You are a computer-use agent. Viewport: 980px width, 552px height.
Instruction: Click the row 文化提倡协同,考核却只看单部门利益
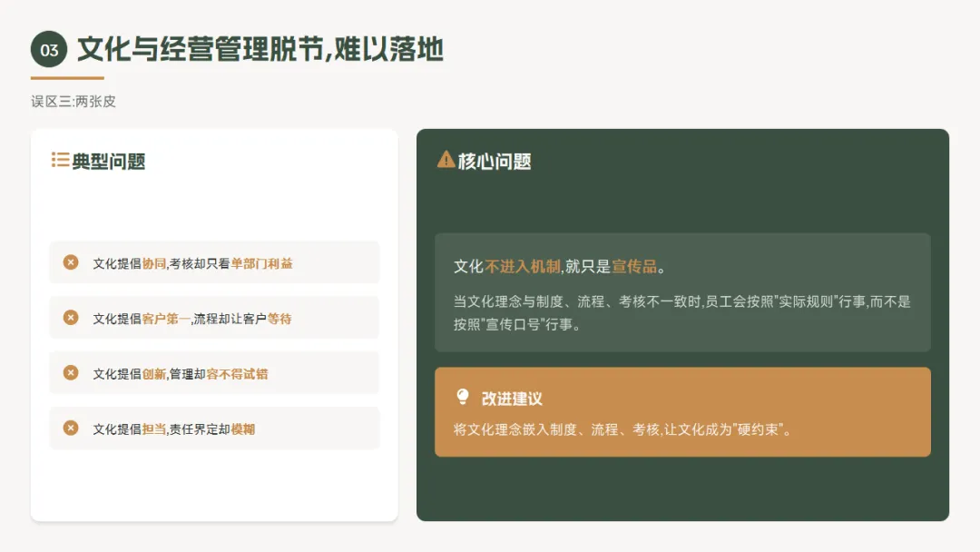coord(214,262)
